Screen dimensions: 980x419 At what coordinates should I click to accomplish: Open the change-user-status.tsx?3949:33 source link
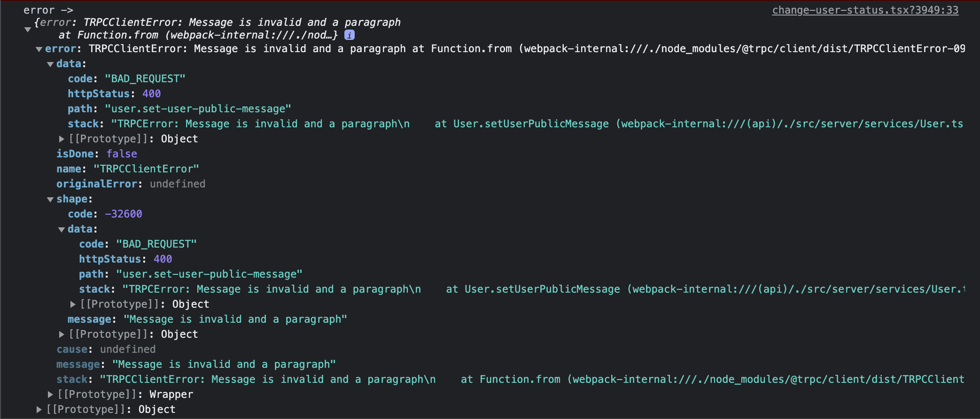coord(865,10)
